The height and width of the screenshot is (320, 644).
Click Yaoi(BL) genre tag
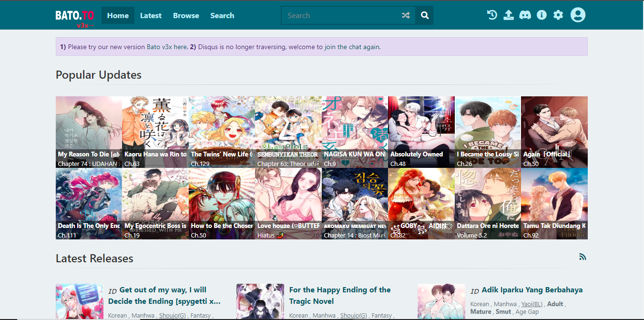[533, 304]
